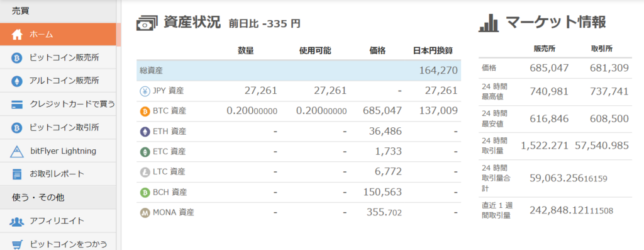This screenshot has width=644, height=250.
Task: Click the total asset value 164,270
Action: [438, 71]
